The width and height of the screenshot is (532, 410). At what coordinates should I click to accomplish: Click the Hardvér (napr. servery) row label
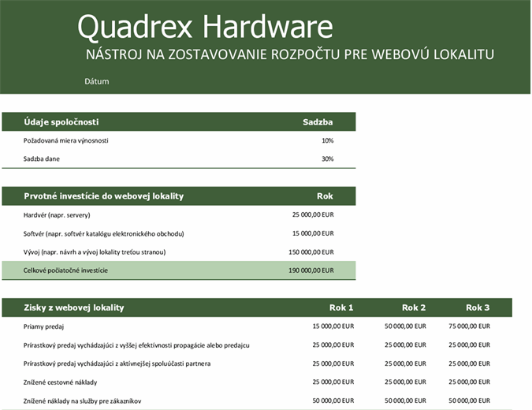(x=58, y=214)
